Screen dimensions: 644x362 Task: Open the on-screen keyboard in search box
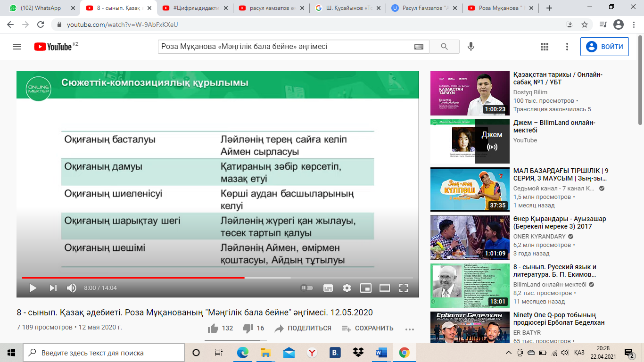click(x=419, y=47)
